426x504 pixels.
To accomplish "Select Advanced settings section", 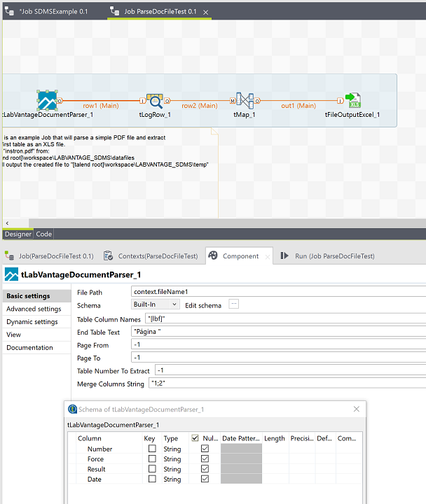I will click(36, 309).
